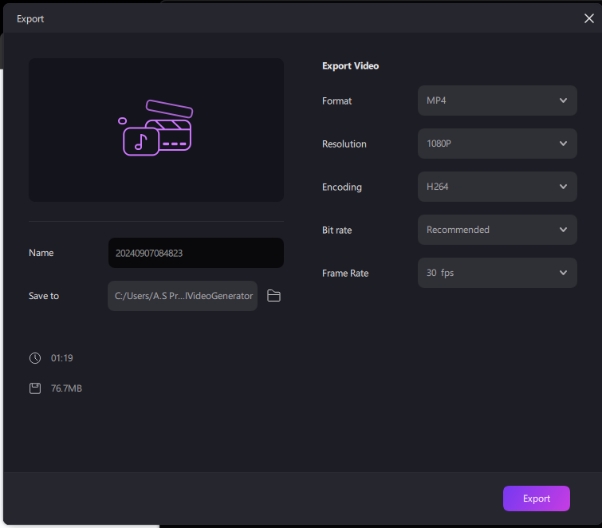Click the Frame Rate label

344,273
